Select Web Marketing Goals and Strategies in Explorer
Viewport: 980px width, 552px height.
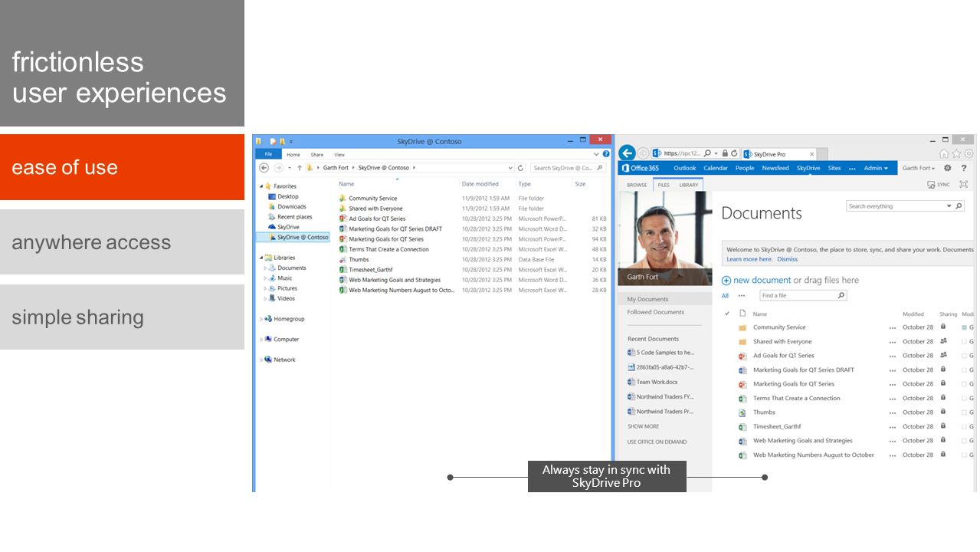pos(395,281)
